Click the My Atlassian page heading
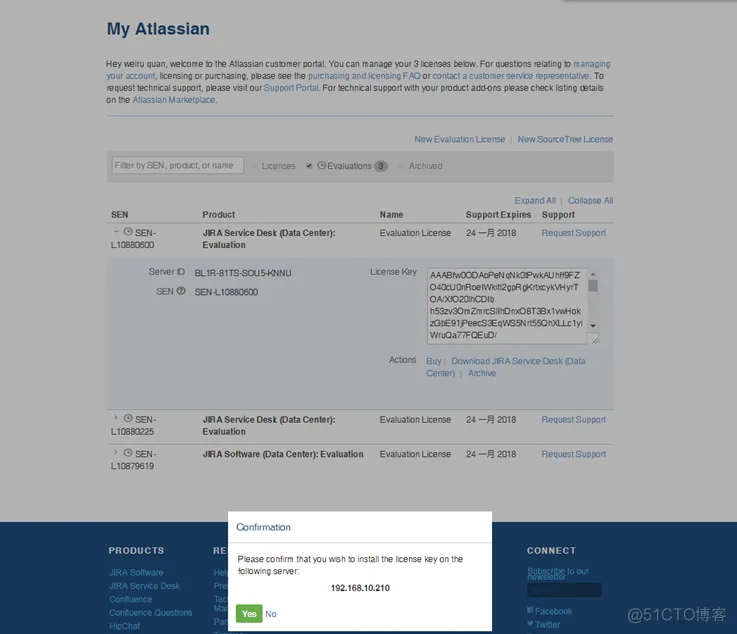 (158, 29)
